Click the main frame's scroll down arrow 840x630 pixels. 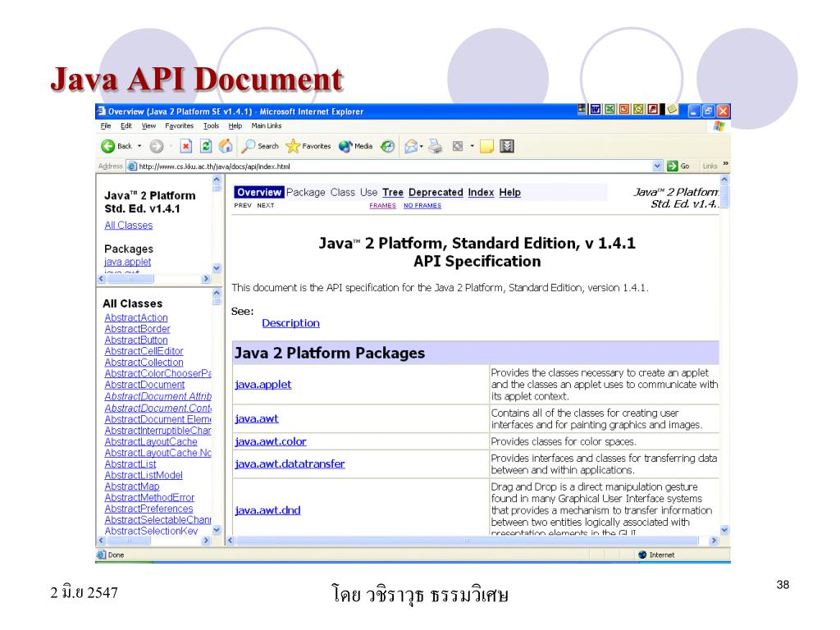724,530
